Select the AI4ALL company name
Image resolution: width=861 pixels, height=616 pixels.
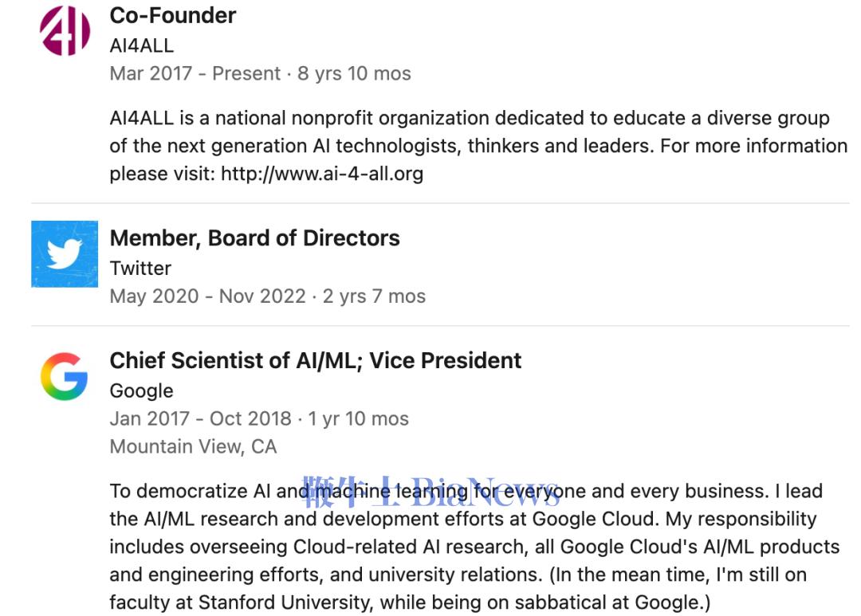tap(141, 45)
